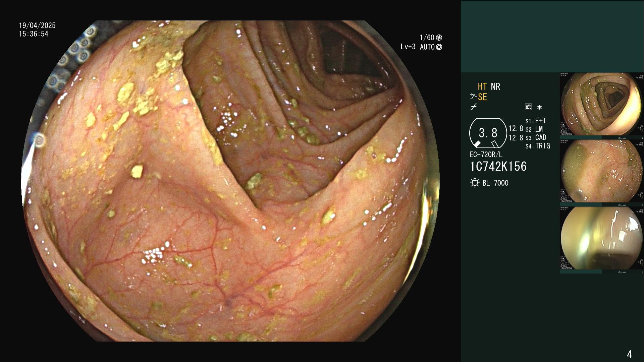Click the tone curve icon below SE
The width and height of the screenshot is (644, 362).
click(x=474, y=107)
